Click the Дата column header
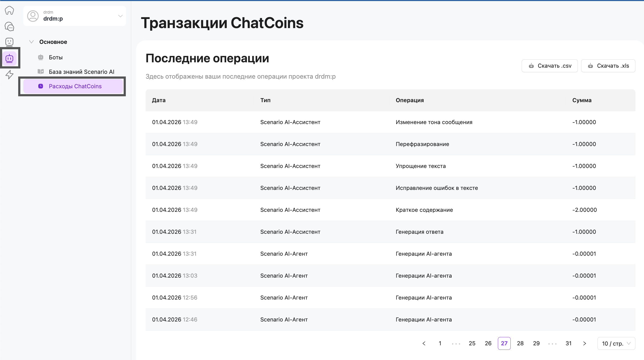This screenshot has width=644, height=360. tap(159, 100)
